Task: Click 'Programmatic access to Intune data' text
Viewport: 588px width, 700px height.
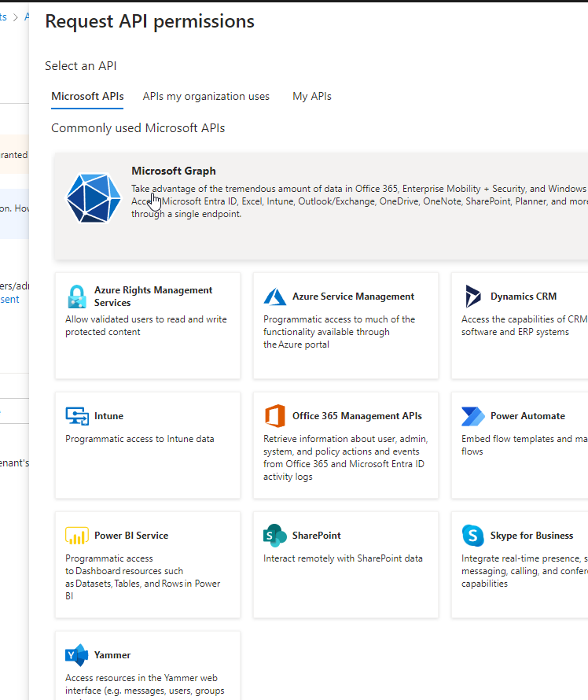Action: coord(140,439)
